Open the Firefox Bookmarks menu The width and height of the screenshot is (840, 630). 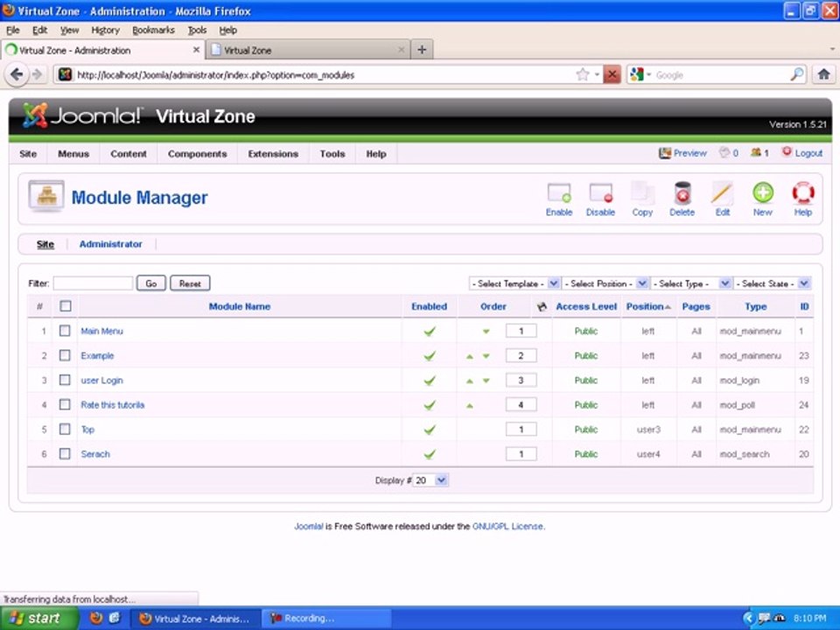click(153, 30)
